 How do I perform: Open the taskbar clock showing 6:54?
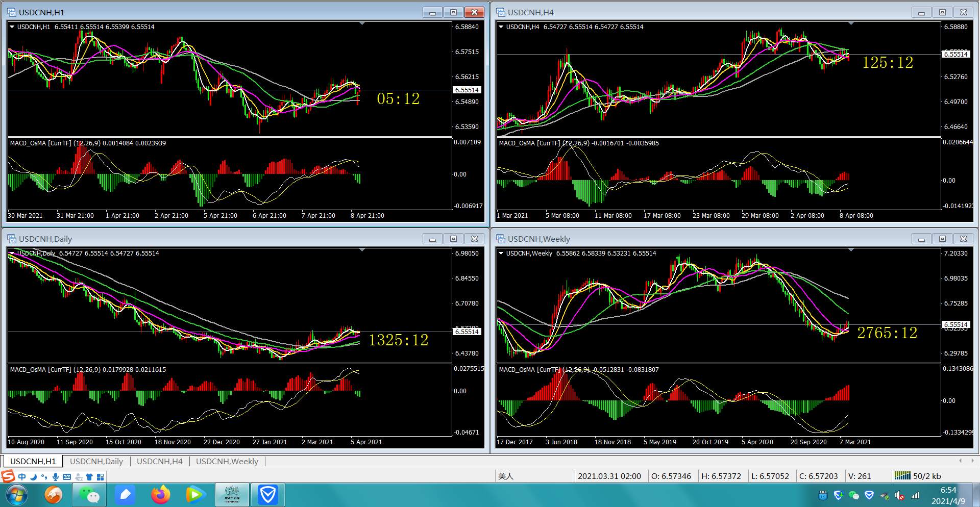pyautogui.click(x=948, y=495)
